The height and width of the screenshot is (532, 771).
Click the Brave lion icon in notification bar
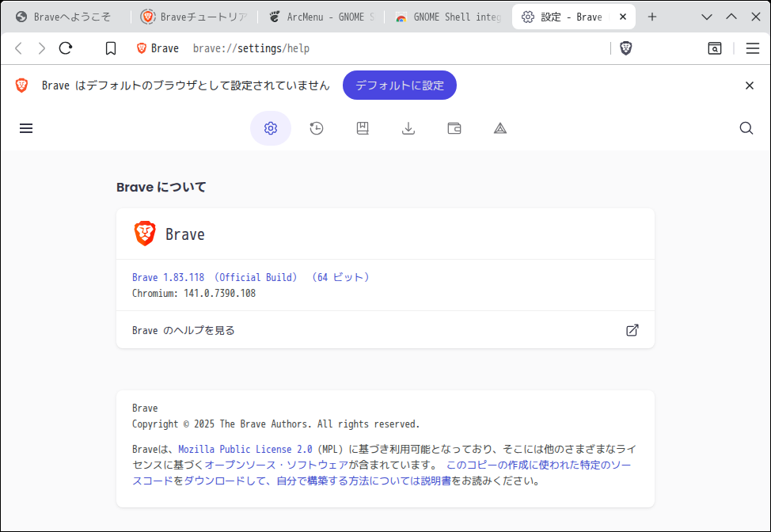click(x=21, y=85)
